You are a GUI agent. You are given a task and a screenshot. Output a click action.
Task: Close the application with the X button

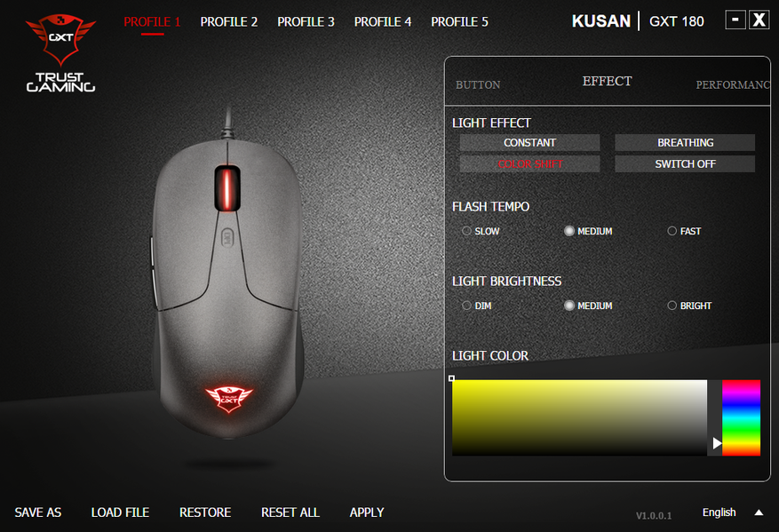click(x=759, y=20)
